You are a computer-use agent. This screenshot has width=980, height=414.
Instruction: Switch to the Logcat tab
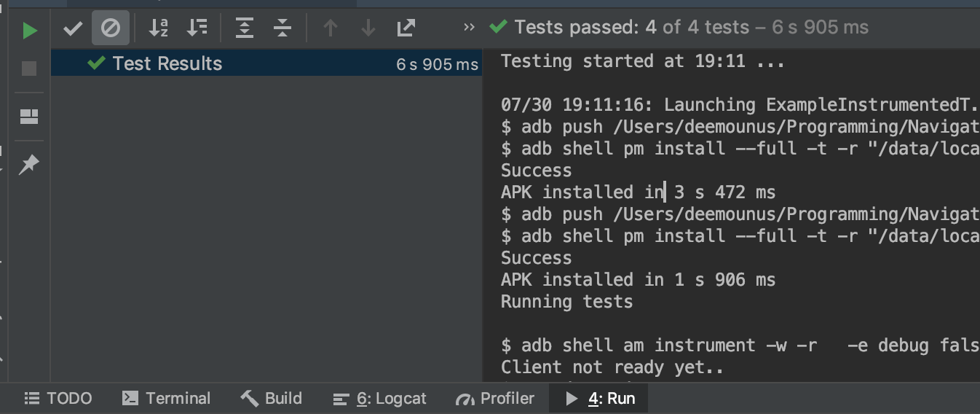380,399
